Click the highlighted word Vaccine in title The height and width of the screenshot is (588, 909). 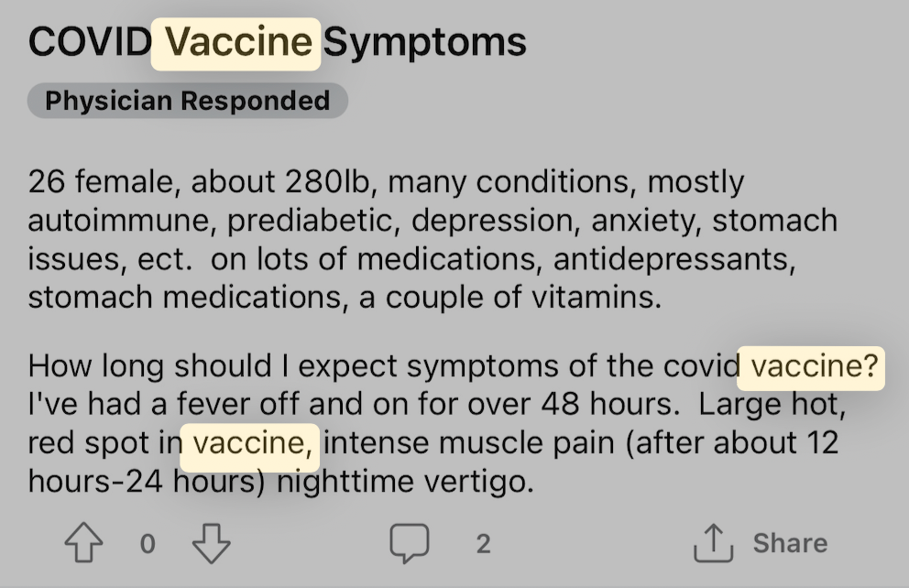(x=235, y=43)
